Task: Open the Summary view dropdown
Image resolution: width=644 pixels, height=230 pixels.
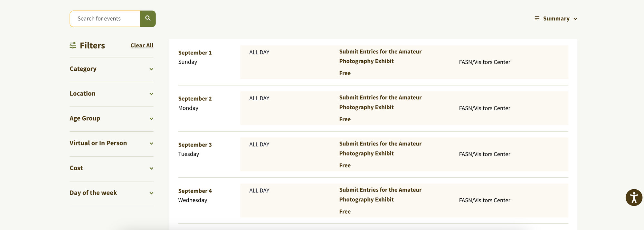Action: point(576,18)
